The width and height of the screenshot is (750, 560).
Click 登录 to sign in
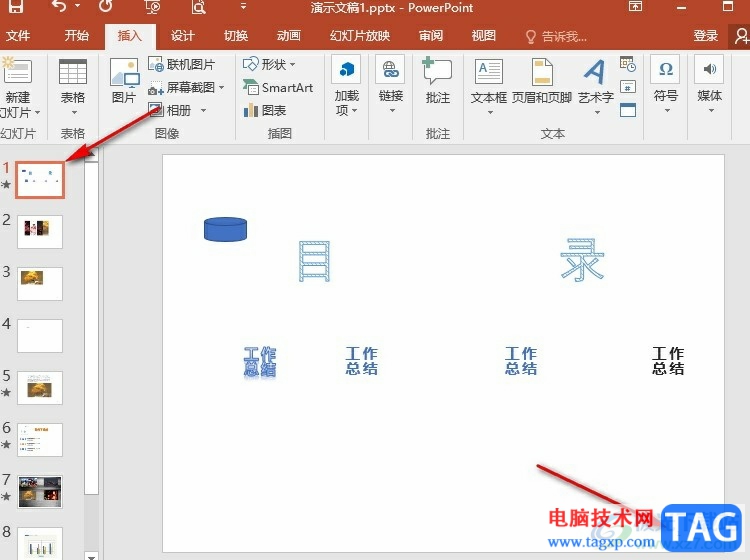click(706, 36)
